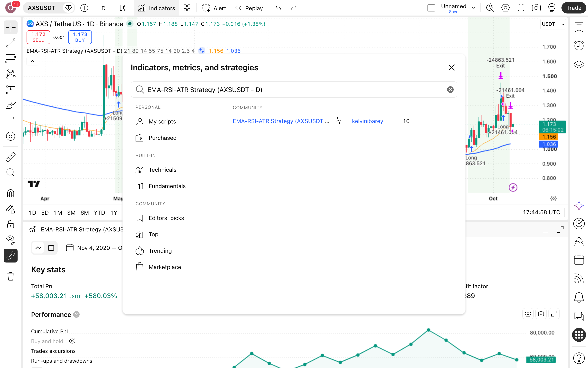Expand the Unnamed layout dropdown

pos(473,8)
